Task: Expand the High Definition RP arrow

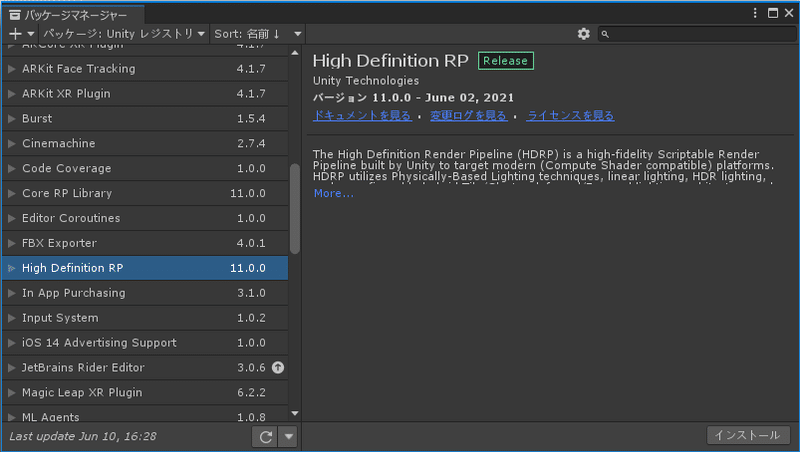Action: (12, 268)
